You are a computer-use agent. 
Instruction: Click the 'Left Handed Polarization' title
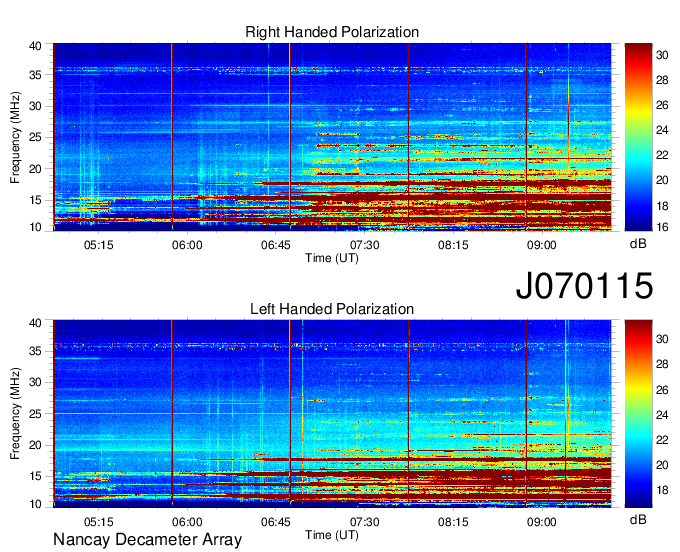[x=332, y=309]
